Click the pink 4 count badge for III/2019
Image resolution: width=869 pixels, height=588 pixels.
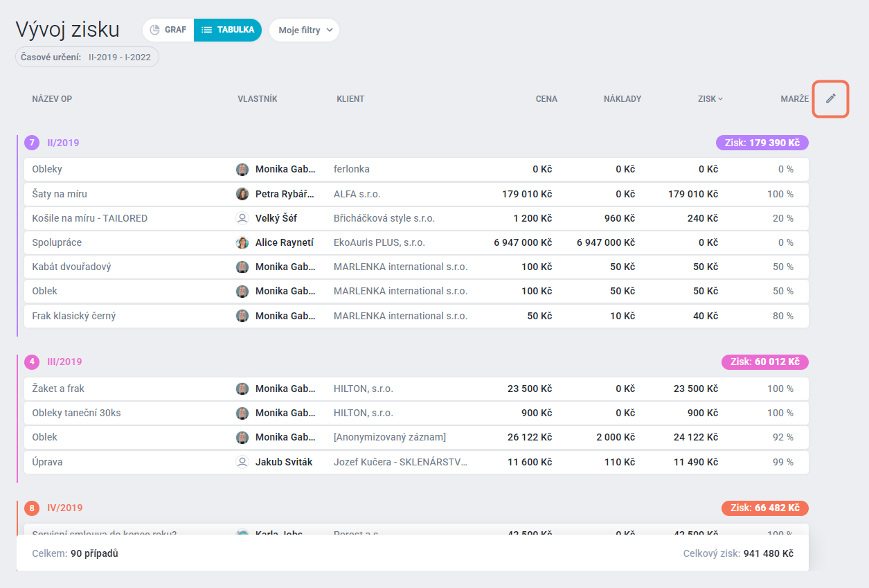pyautogui.click(x=32, y=362)
